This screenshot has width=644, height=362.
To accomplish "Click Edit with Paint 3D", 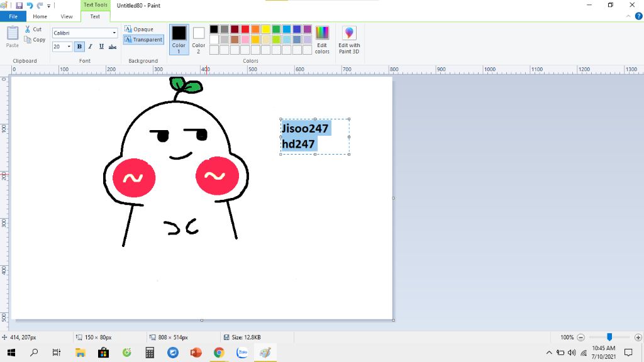I will [349, 40].
